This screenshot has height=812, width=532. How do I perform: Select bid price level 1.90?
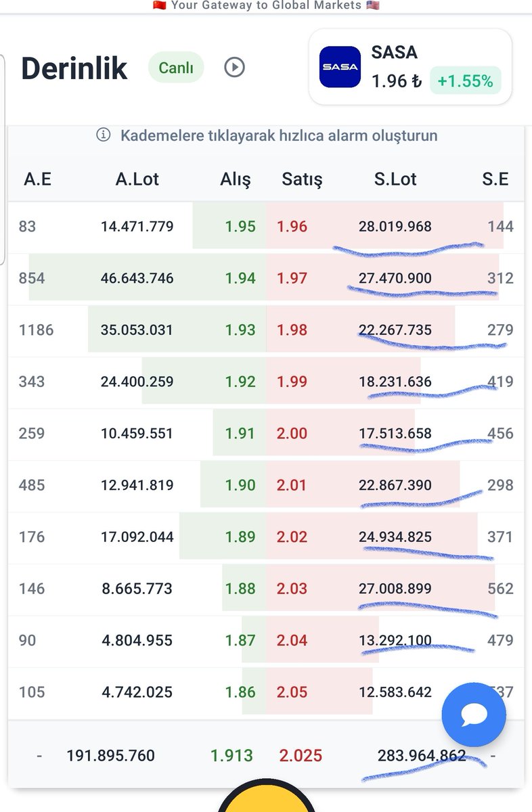pos(240,485)
